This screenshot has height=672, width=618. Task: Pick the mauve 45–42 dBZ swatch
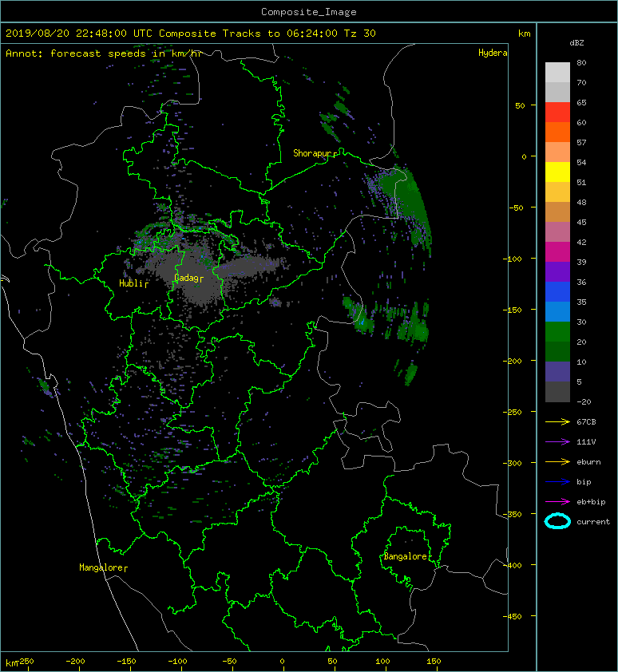557,232
